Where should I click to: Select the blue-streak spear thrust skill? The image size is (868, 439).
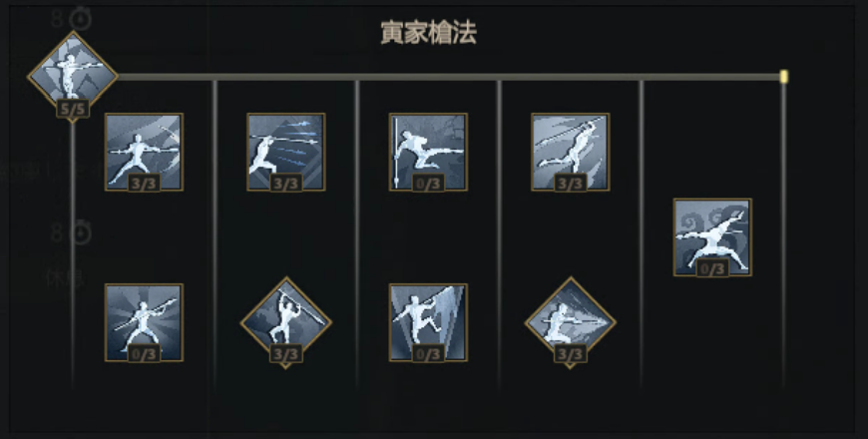286,152
